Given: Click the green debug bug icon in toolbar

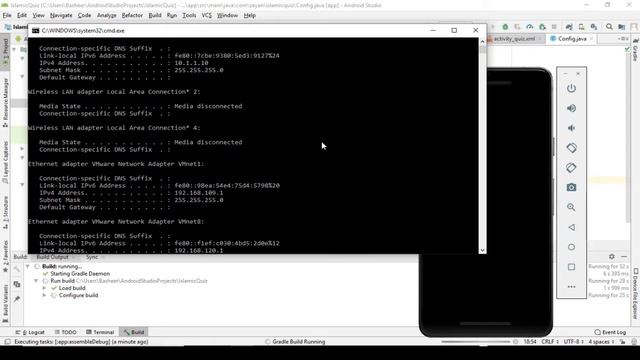Looking at the screenshot, I should click(505, 27).
